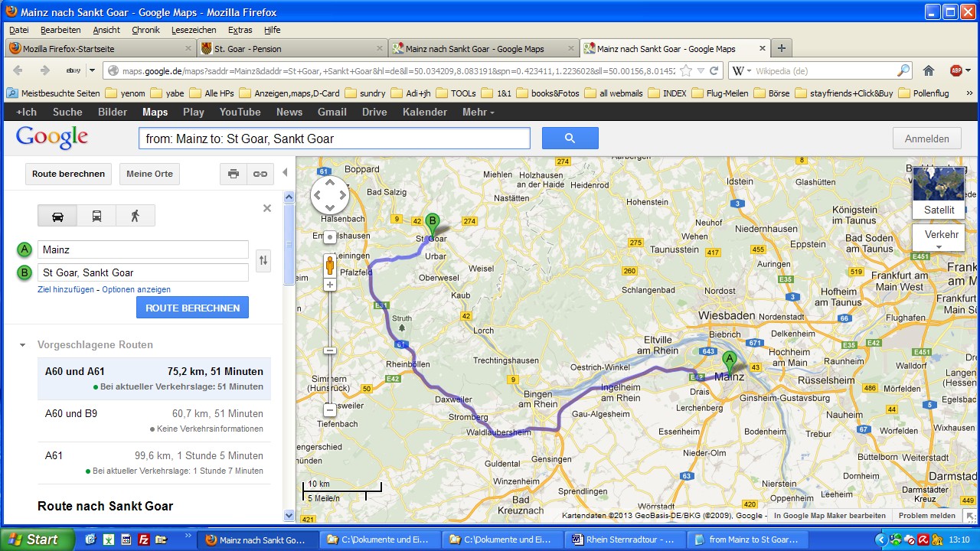Click the ROUTE BERECHNEN blue button

pyautogui.click(x=192, y=308)
